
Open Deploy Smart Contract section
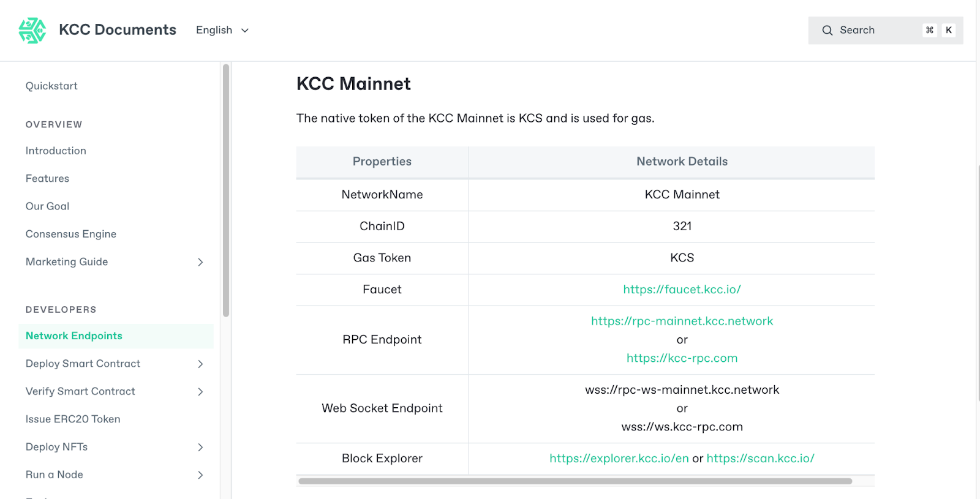point(83,364)
